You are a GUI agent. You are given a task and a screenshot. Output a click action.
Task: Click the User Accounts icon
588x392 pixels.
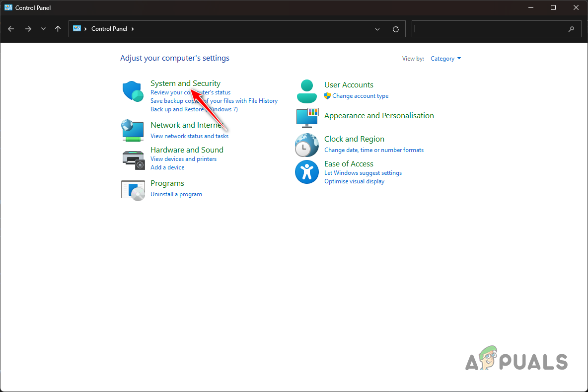306,91
